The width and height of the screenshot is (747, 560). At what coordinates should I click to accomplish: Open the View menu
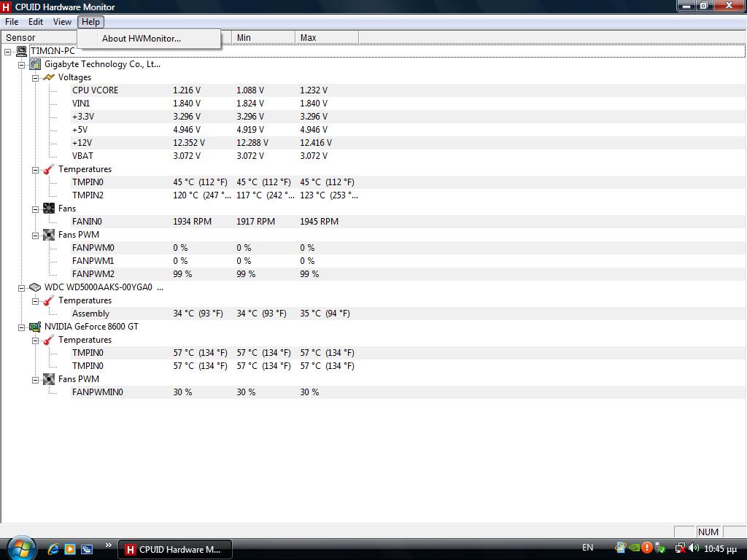62,22
